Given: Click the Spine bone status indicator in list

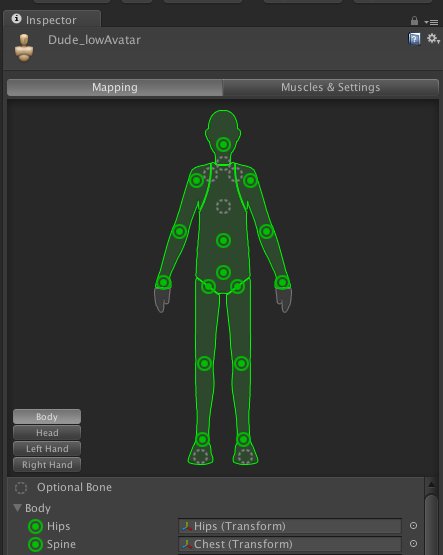Looking at the screenshot, I should (35, 544).
